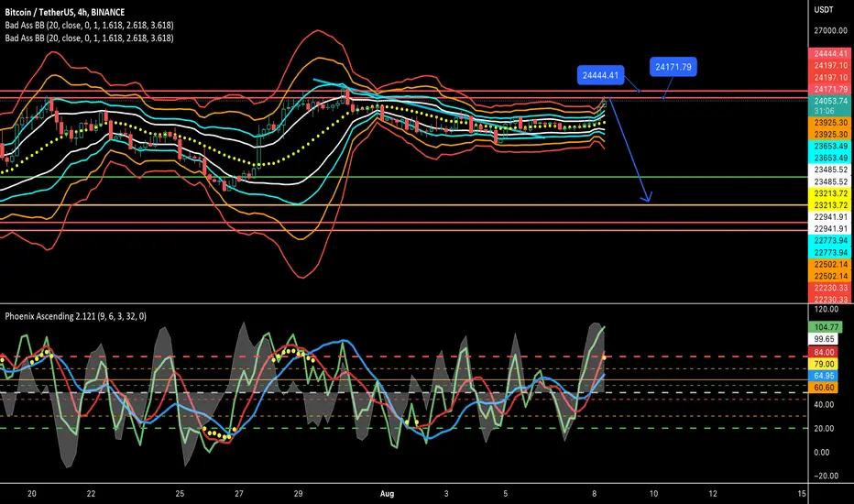Viewport: 854px width, 504px height.
Task: Click the white 99.65 indicator value tag
Action: [x=824, y=339]
